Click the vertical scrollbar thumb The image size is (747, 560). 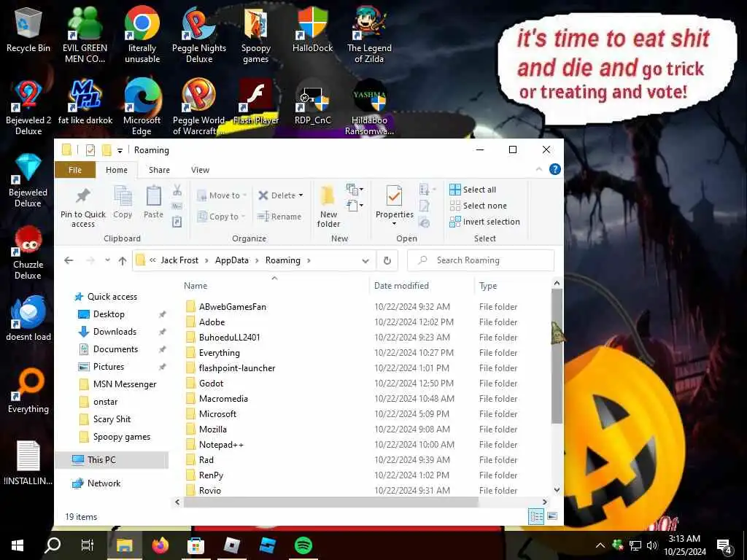tap(557, 356)
